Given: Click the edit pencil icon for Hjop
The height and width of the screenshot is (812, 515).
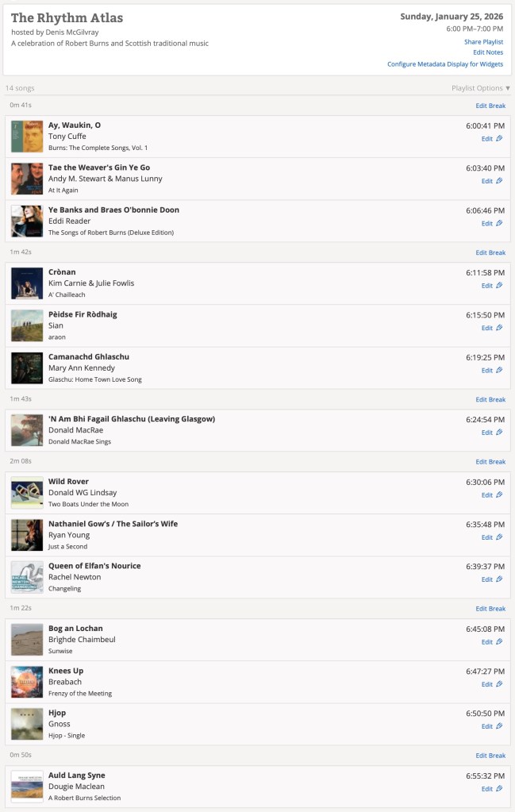Looking at the screenshot, I should click(499, 726).
